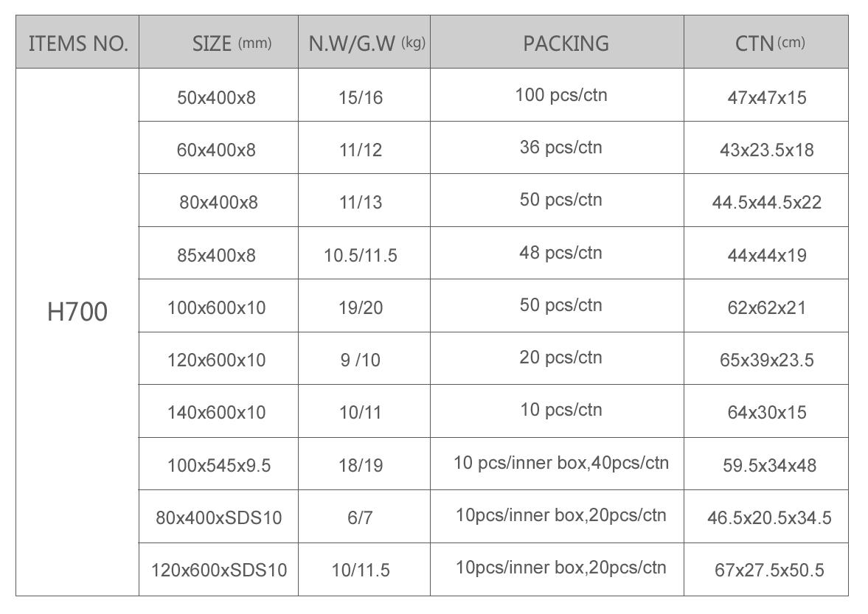Select the 46.5x20.5x34.5 carton cell
Viewport: 868px width, 614px height.
point(766,516)
